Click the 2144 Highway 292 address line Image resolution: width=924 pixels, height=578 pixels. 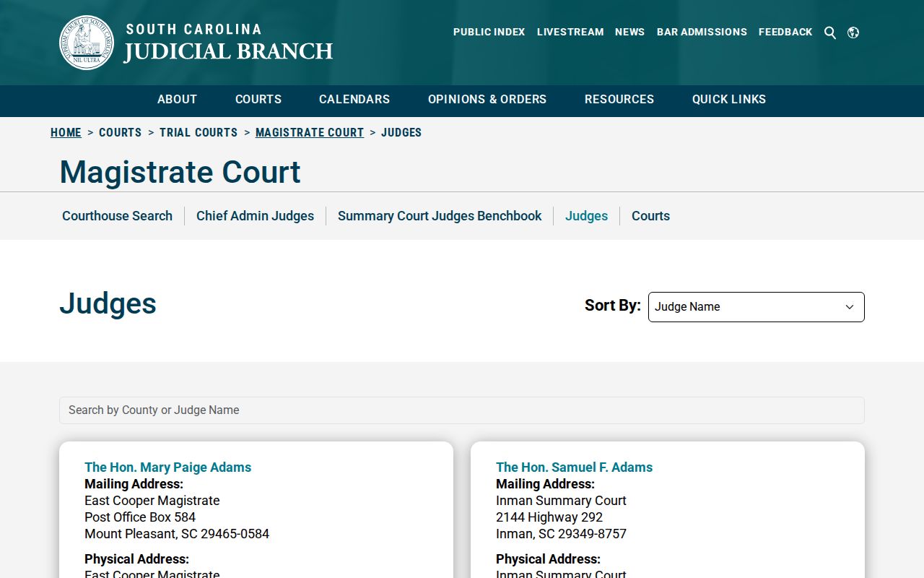(x=549, y=517)
